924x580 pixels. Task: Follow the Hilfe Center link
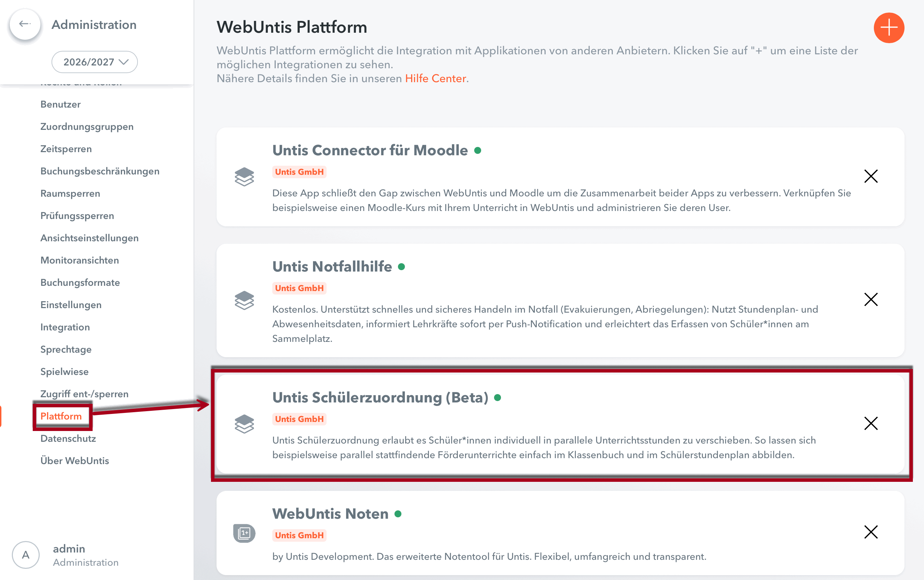pos(435,78)
